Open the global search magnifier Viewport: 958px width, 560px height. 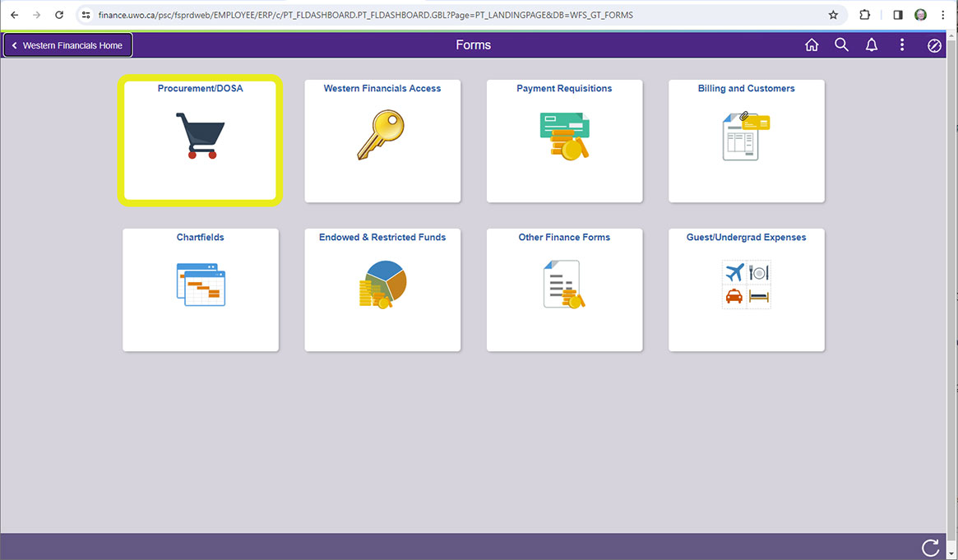point(841,45)
